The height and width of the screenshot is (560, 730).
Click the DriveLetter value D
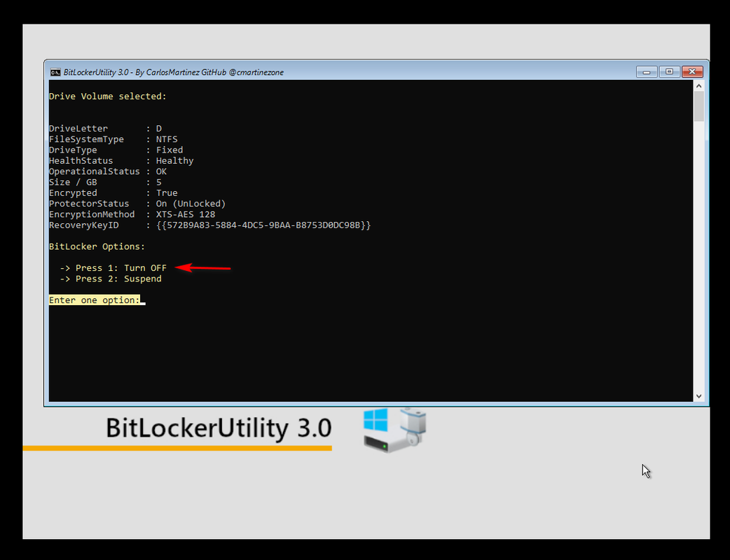coord(159,128)
